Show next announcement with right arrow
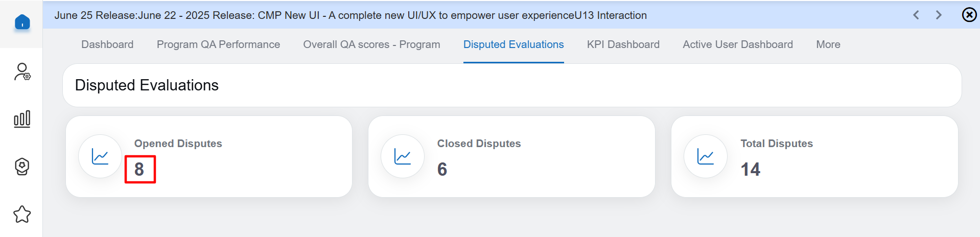This screenshot has width=980, height=237. (x=939, y=15)
